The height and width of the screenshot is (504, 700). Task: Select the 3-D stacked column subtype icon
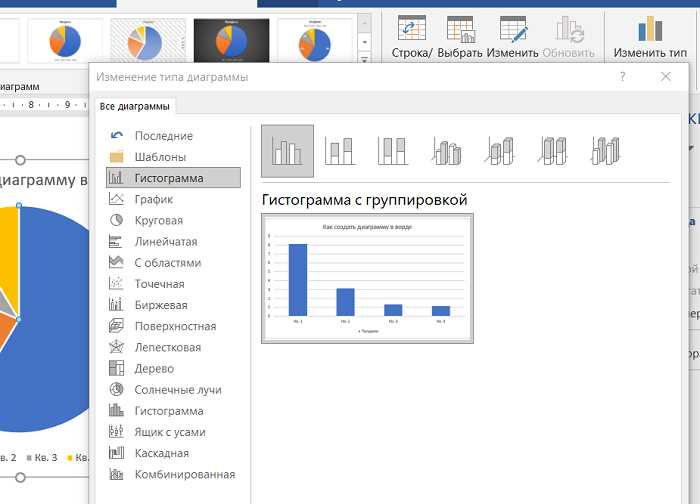(x=500, y=151)
